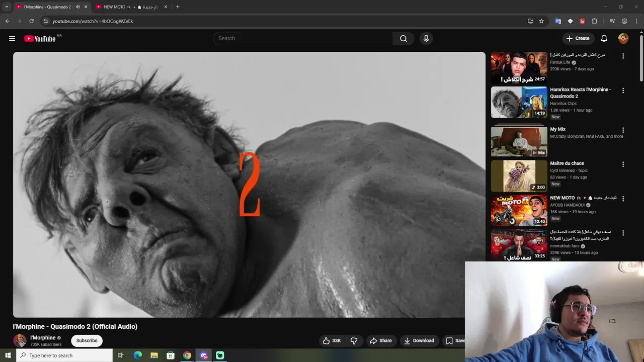
Task: Open the tab search dropdown arrow
Action: click(7, 7)
